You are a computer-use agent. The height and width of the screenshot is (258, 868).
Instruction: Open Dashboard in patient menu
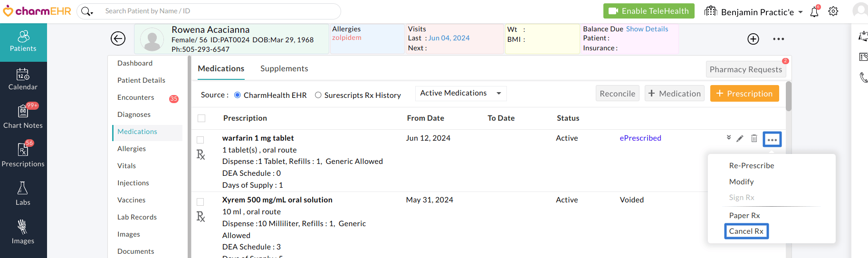pyautogui.click(x=135, y=63)
